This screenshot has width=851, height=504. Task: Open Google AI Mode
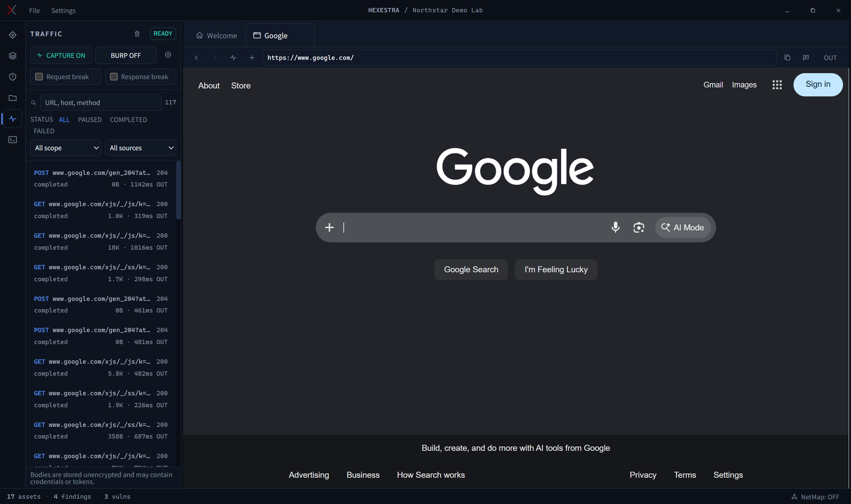point(683,228)
